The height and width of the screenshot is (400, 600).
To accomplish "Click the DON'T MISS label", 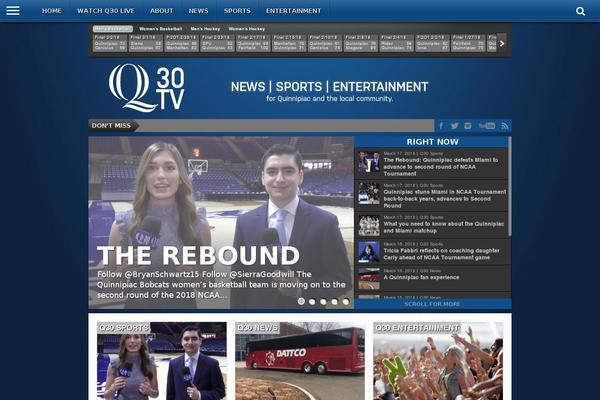I will (x=111, y=126).
